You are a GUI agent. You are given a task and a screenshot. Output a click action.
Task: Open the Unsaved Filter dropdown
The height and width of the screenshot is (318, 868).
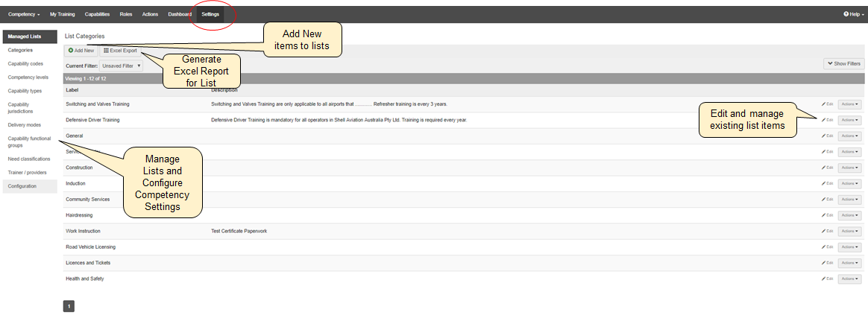pyautogui.click(x=122, y=66)
